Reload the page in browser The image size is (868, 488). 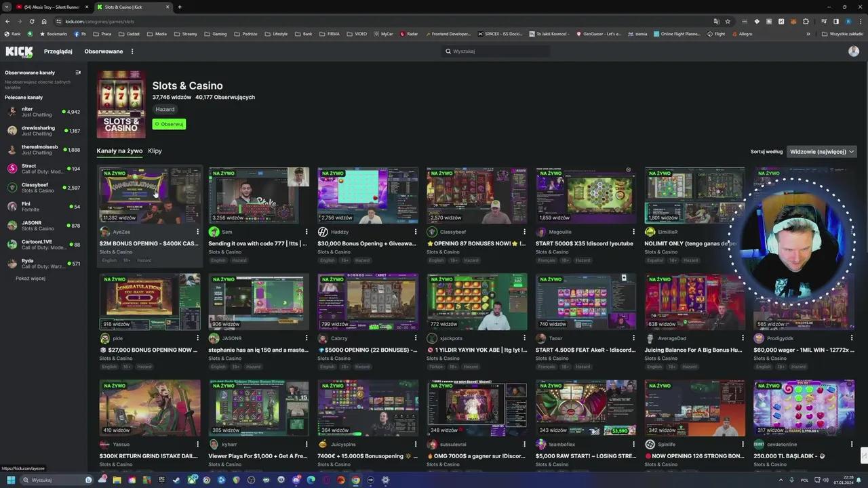click(x=32, y=21)
